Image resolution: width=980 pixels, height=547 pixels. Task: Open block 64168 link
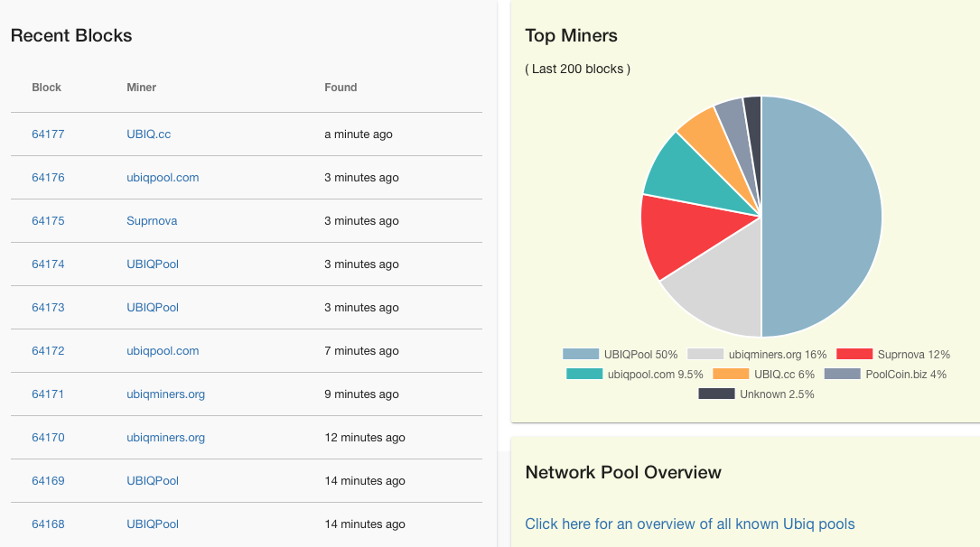(48, 524)
